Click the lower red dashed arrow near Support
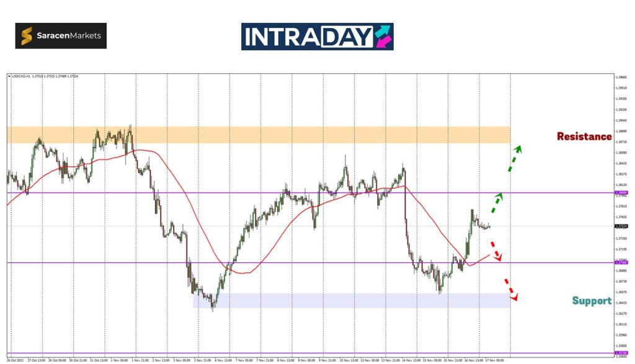Viewport: 635px width, 364px height. pyautogui.click(x=512, y=290)
